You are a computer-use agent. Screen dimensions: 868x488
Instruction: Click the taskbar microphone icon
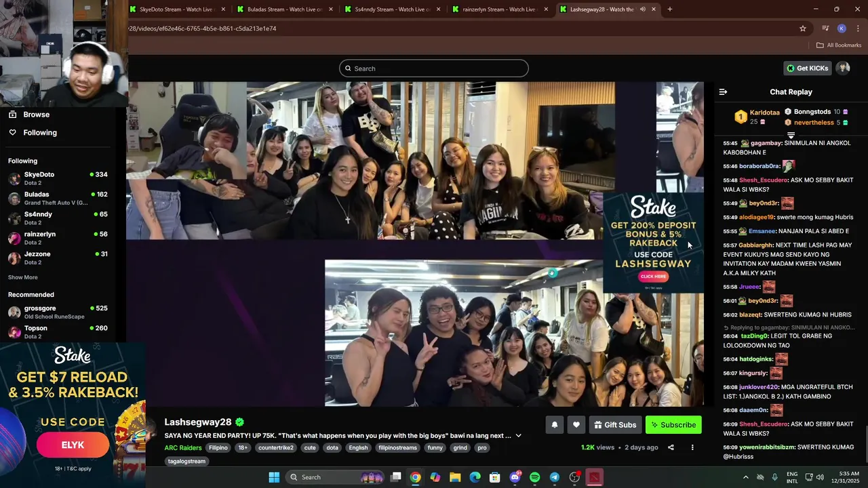tap(774, 477)
